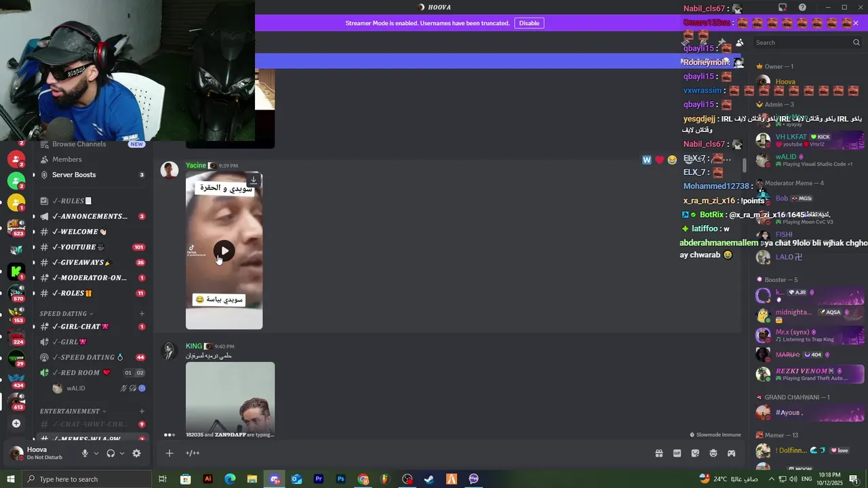Image resolution: width=868 pixels, height=488 pixels.
Task: Open REZKI VENOM member profile
Action: [810, 374]
